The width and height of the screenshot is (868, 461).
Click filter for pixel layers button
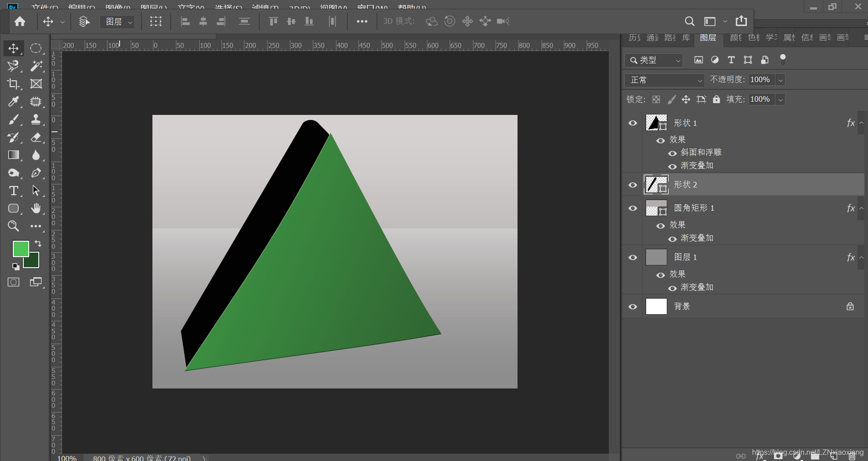[698, 60]
